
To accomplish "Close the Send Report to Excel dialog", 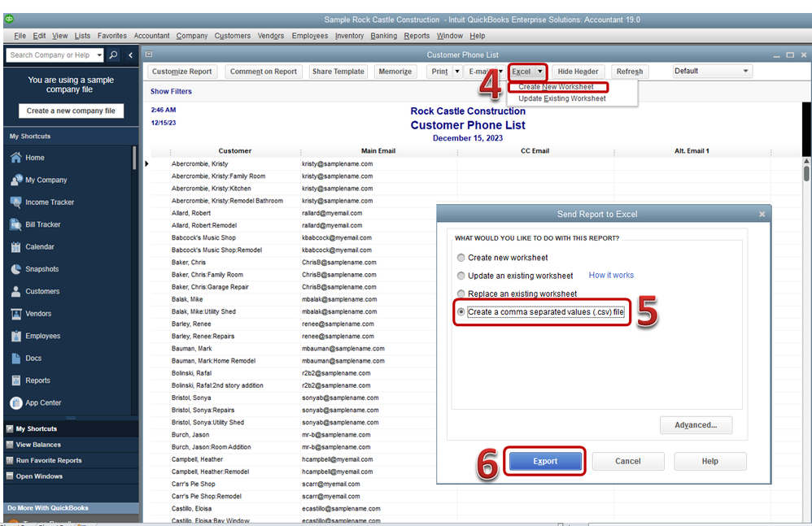I will pyautogui.click(x=762, y=214).
